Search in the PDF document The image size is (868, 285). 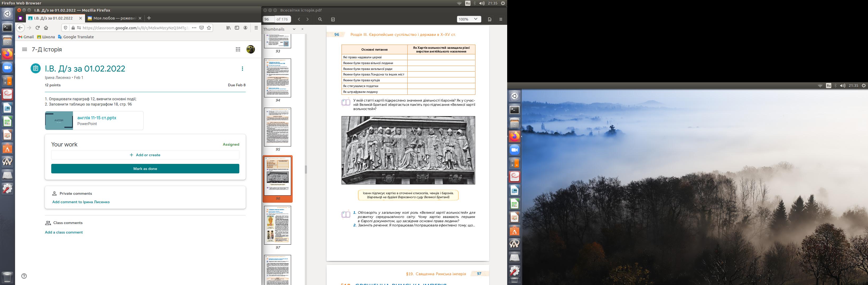[320, 19]
